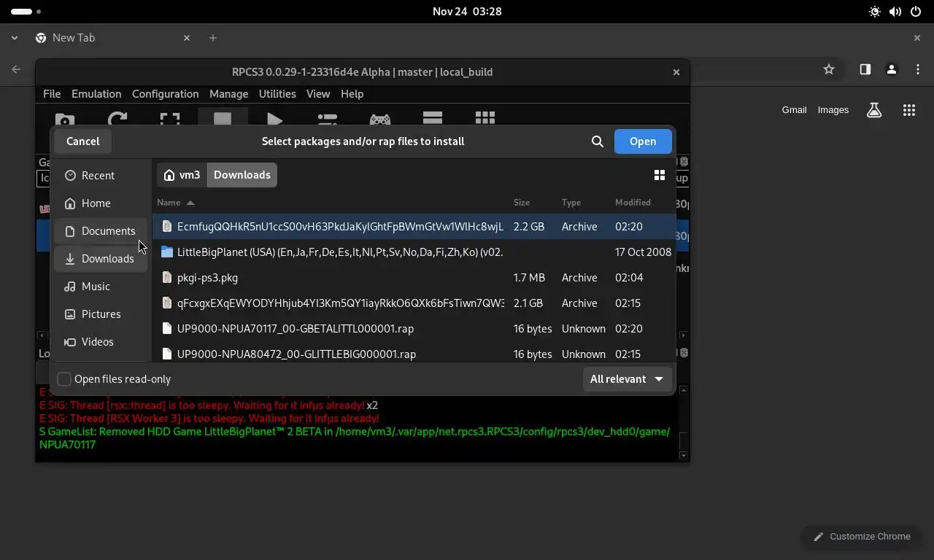Open the File menu
Screen dimensions: 934x560
point(52,94)
